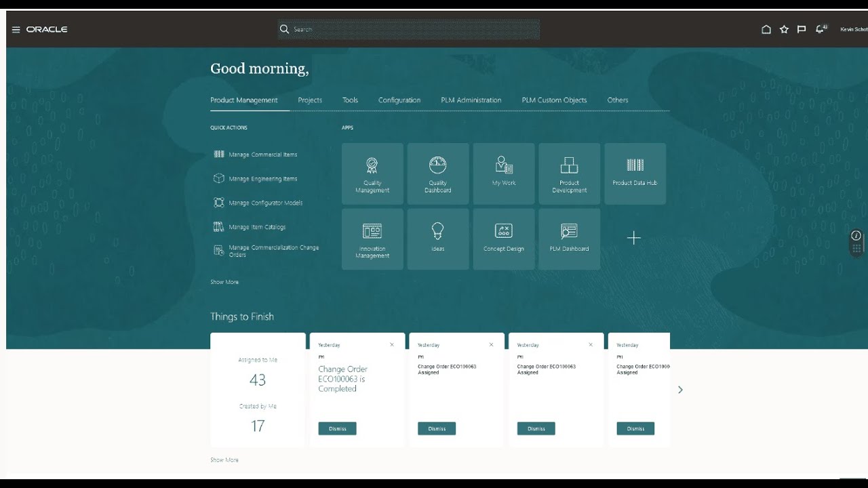Show next Things to Finish cards arrow
868x488 pixels.
[680, 390]
